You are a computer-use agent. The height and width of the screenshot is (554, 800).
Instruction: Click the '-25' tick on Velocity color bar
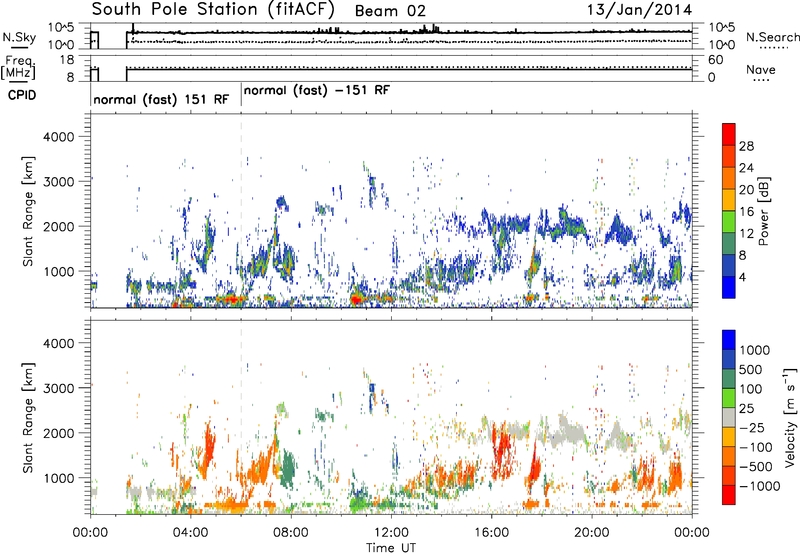(751, 427)
